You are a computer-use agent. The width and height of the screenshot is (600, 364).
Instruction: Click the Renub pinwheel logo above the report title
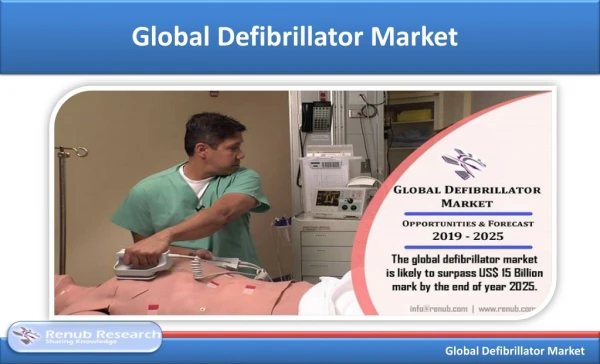click(463, 163)
